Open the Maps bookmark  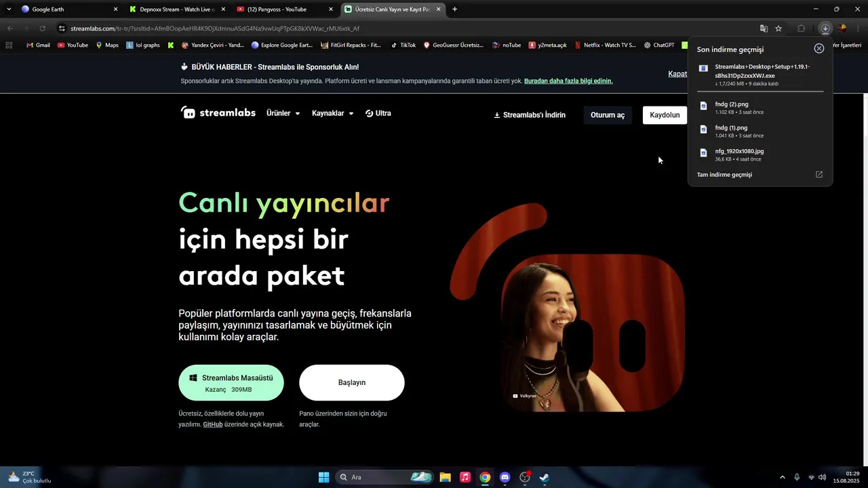tap(107, 45)
